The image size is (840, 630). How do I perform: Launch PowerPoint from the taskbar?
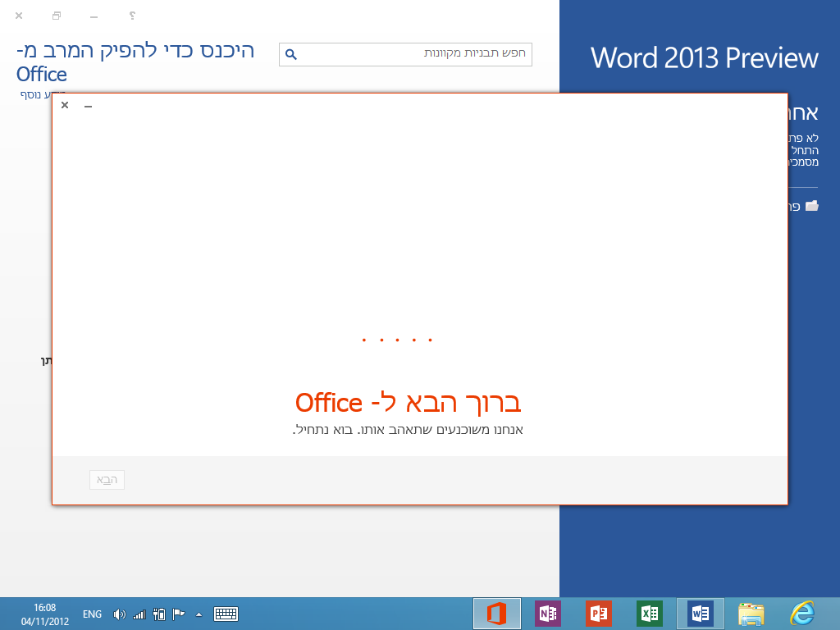598,614
